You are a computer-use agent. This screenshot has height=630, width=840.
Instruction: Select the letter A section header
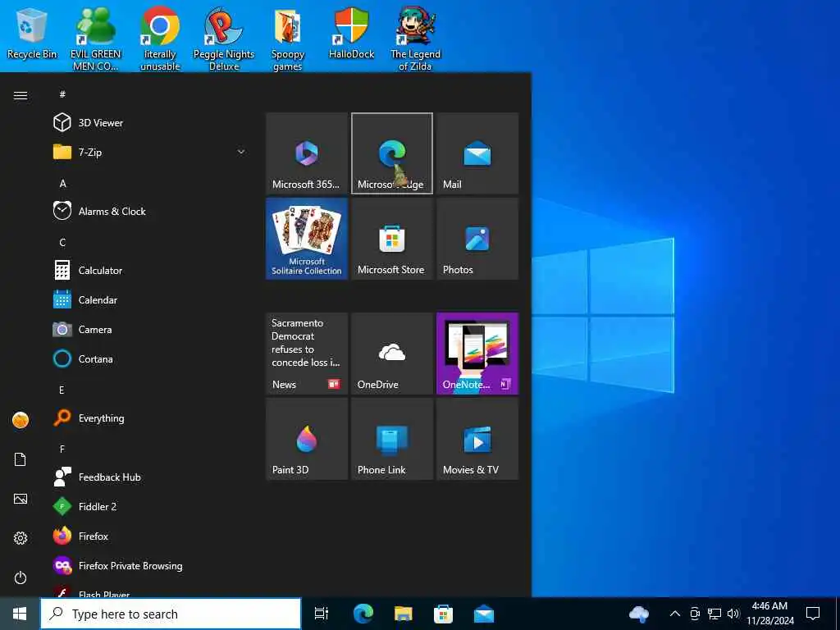62,183
